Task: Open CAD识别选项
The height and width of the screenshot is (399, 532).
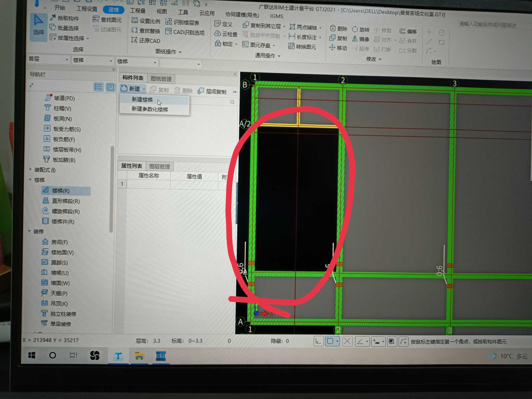Action: [x=185, y=32]
